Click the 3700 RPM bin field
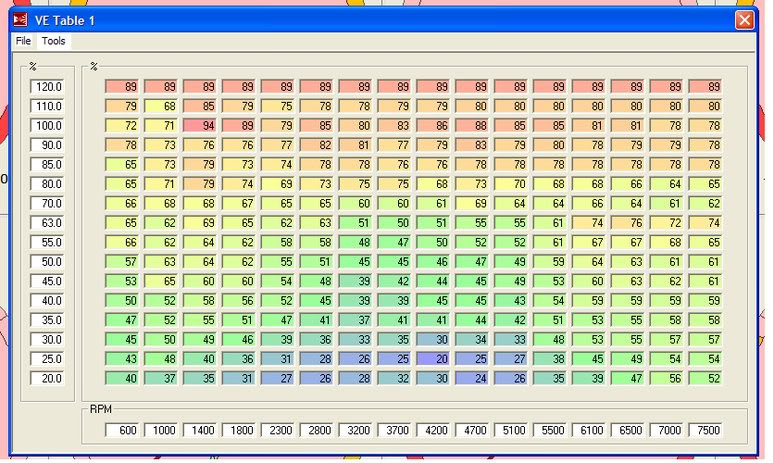Viewport: 773px width, 463px height. pyautogui.click(x=394, y=430)
